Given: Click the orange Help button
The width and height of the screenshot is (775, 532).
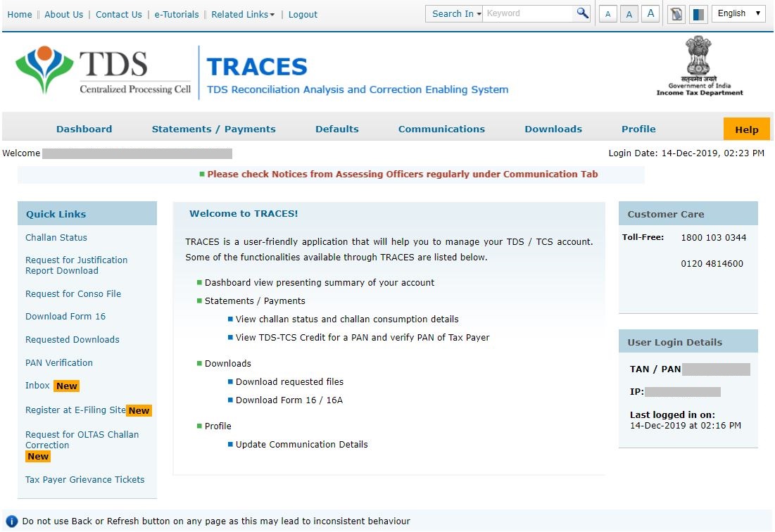Looking at the screenshot, I should pos(746,129).
